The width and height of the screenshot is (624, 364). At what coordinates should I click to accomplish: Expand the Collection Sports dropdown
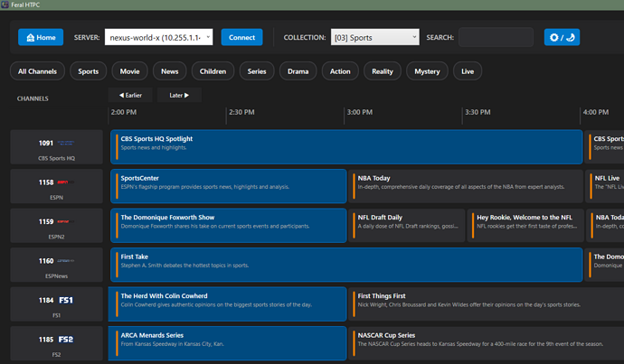[375, 37]
